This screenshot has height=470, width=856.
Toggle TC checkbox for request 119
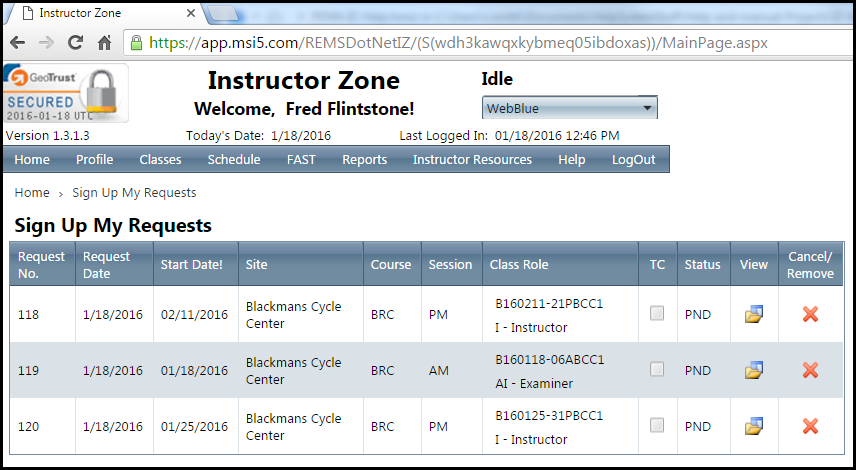coord(657,370)
